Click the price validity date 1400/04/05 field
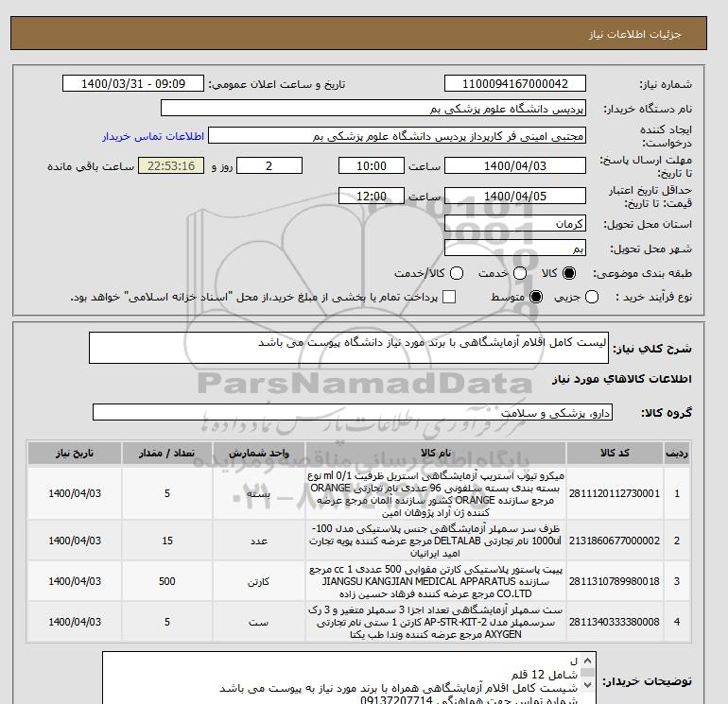The width and height of the screenshot is (728, 704). (x=515, y=196)
